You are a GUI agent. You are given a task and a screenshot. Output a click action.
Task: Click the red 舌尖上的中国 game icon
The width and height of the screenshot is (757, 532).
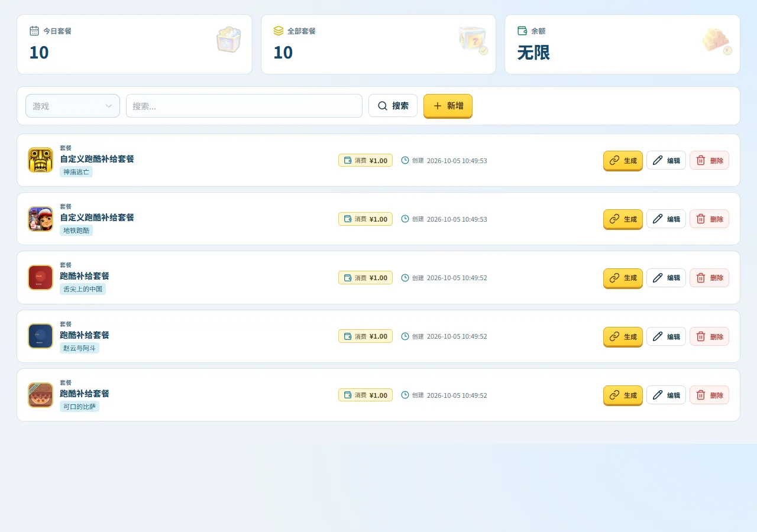point(40,277)
